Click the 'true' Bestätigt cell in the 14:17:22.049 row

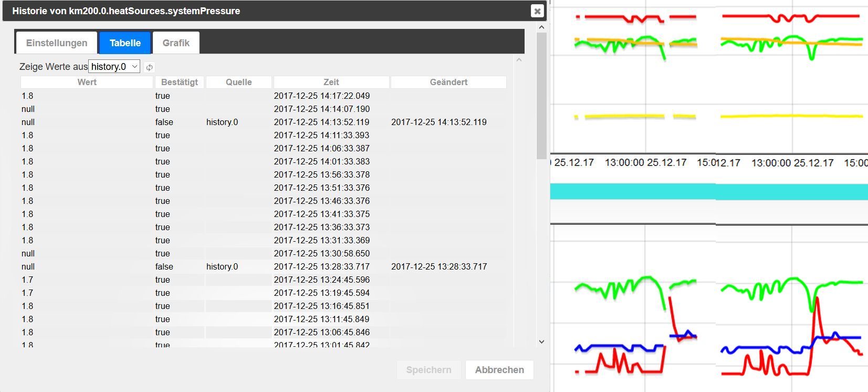[163, 96]
